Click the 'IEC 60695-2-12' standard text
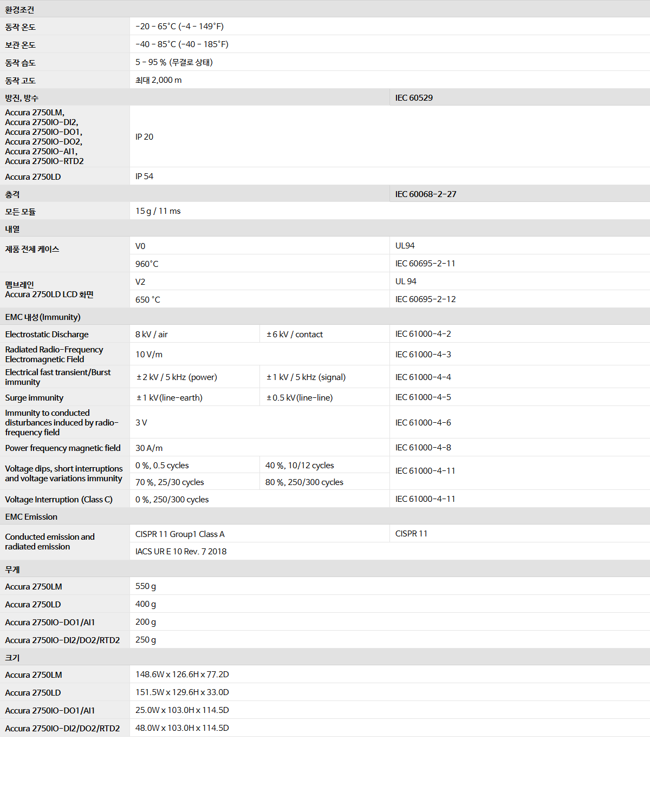 pos(426,299)
